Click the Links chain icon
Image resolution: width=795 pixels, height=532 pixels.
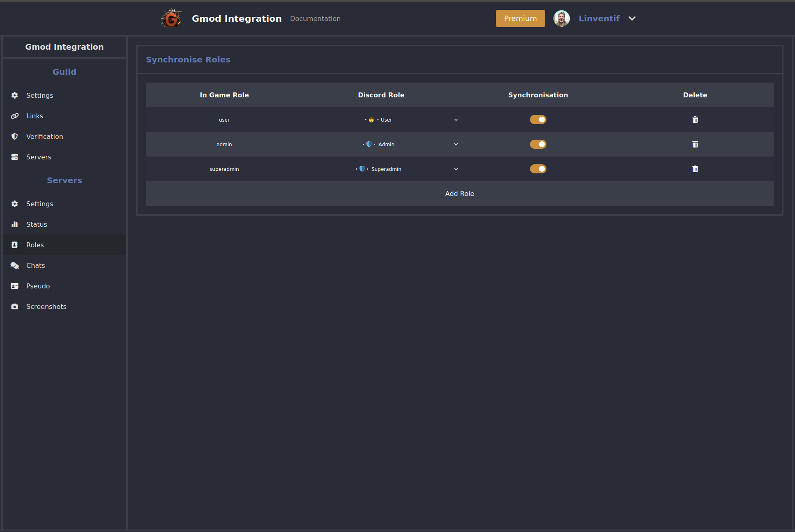click(x=15, y=116)
